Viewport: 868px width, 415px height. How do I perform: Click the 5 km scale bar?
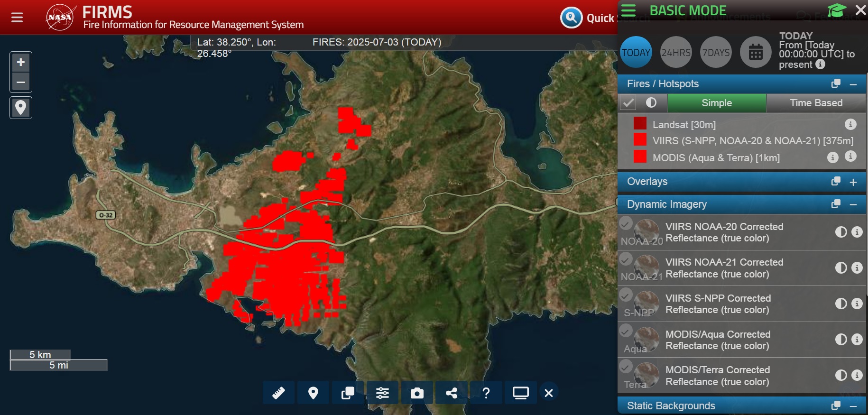40,355
